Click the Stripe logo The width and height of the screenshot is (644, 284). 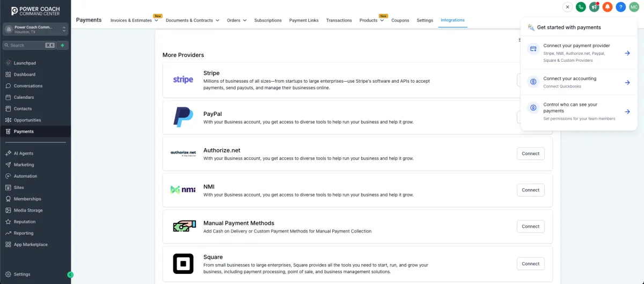[x=183, y=79]
